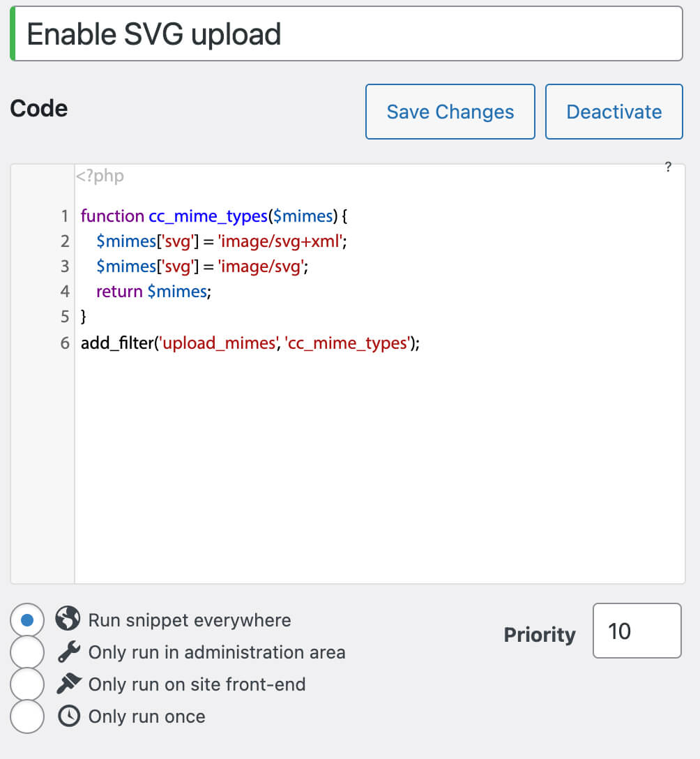Click line number 3 in the gutter
Image resolution: width=700 pixels, height=759 pixels.
pos(64,266)
